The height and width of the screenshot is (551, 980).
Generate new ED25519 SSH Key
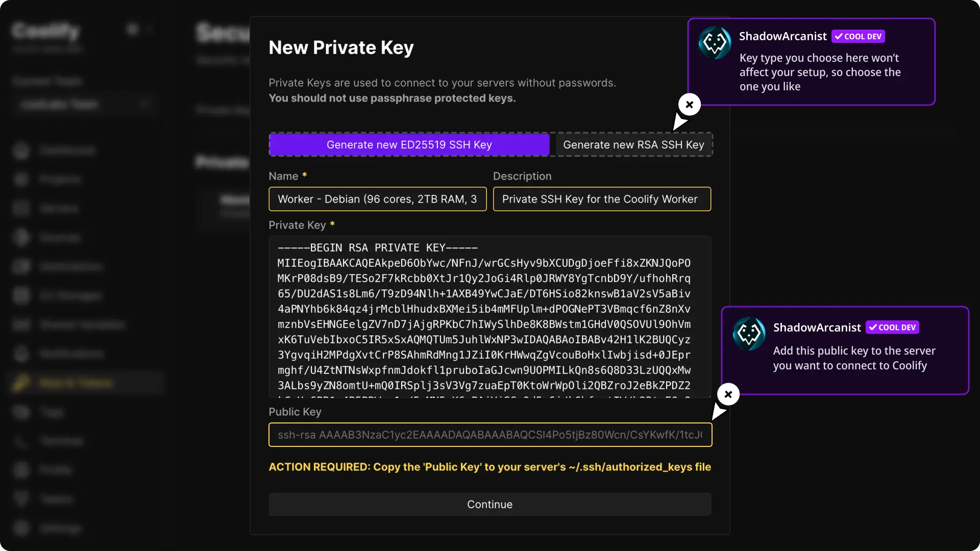tap(409, 145)
